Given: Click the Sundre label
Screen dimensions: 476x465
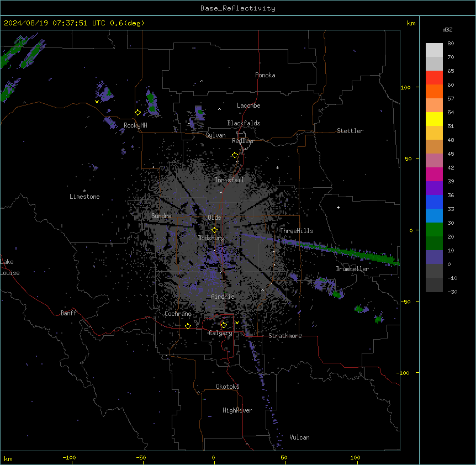Looking at the screenshot, I should [161, 216].
